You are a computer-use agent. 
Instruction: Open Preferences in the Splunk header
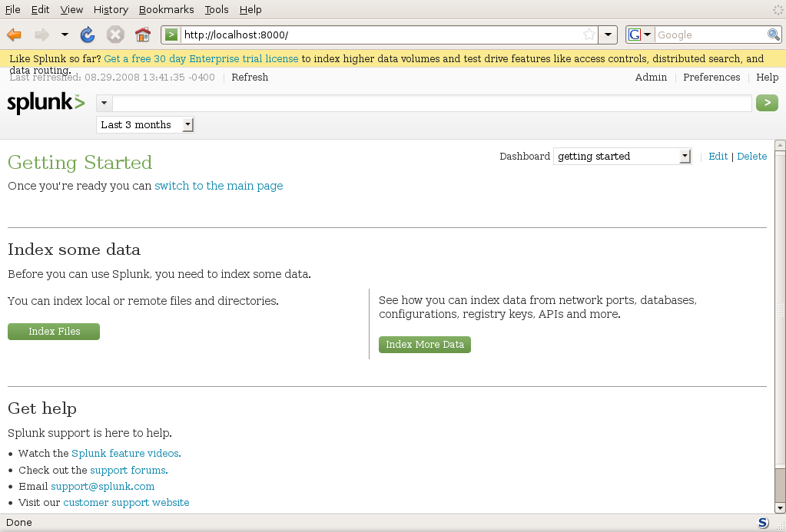(711, 77)
